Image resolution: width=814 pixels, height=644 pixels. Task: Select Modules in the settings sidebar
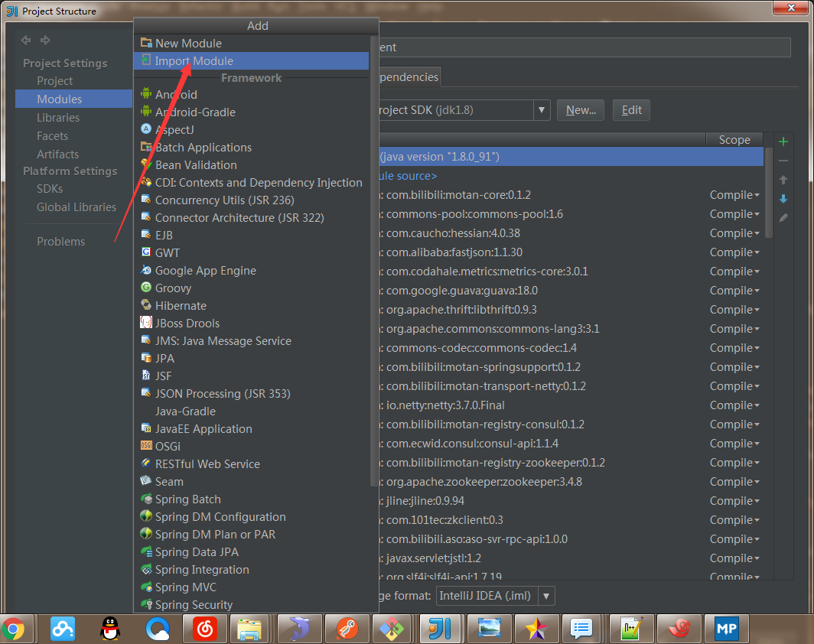[x=73, y=99]
